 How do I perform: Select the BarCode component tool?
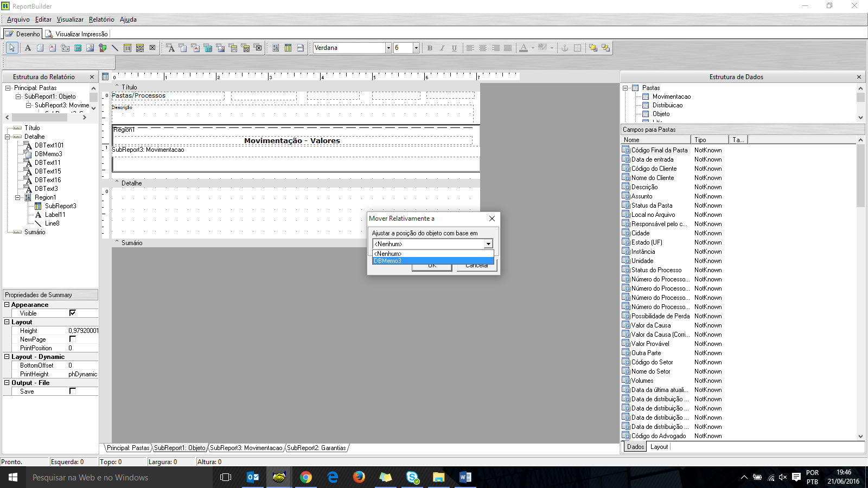[x=127, y=48]
